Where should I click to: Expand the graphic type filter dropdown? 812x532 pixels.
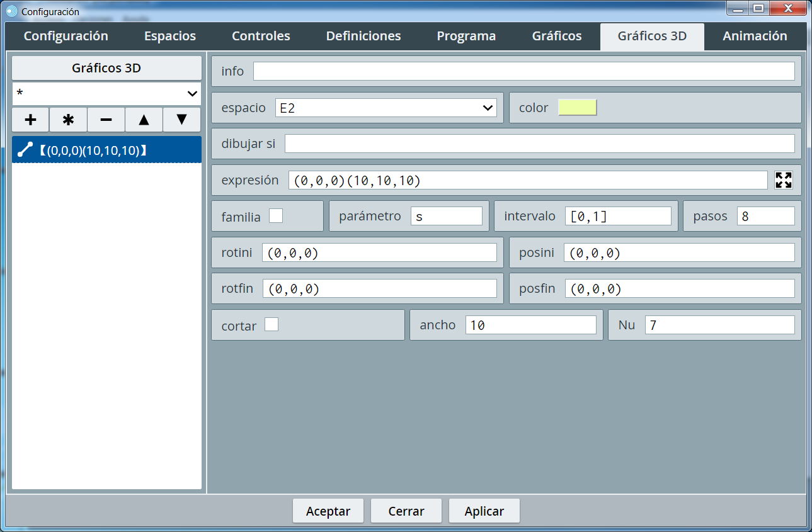pos(106,94)
